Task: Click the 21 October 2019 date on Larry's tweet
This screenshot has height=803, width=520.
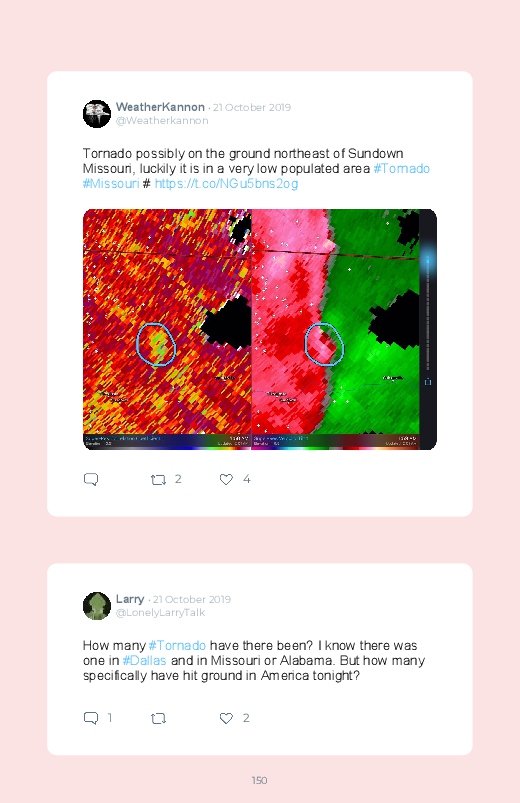Action: [x=192, y=599]
